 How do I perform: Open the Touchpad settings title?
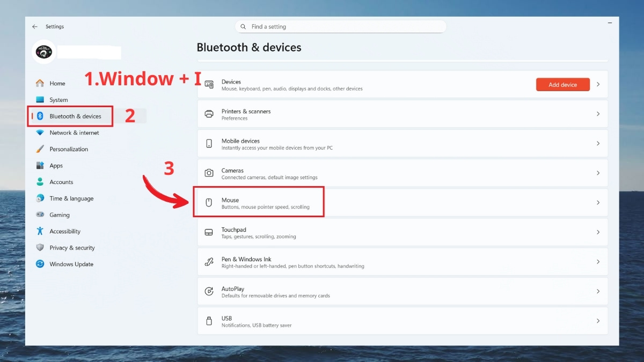click(234, 230)
